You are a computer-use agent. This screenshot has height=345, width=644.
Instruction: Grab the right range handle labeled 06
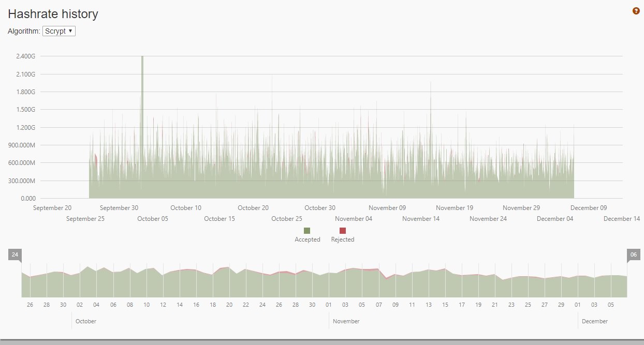(x=633, y=254)
